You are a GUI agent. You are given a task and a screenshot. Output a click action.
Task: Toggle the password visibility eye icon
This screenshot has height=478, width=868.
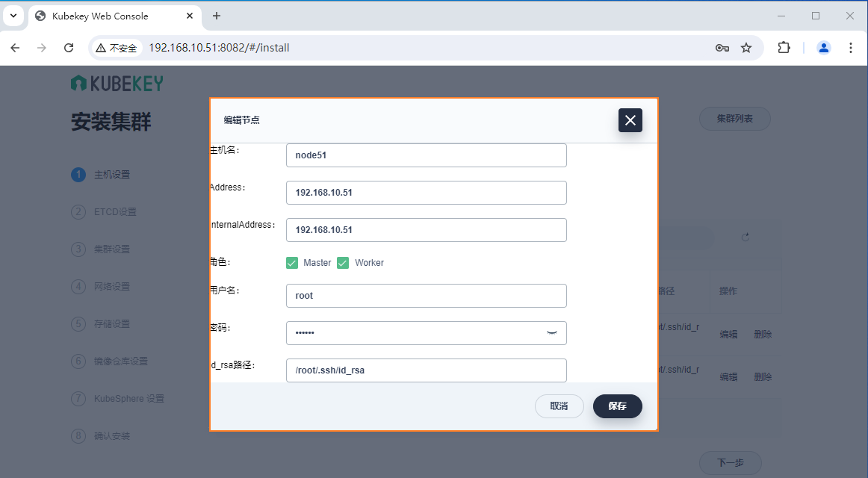(552, 332)
